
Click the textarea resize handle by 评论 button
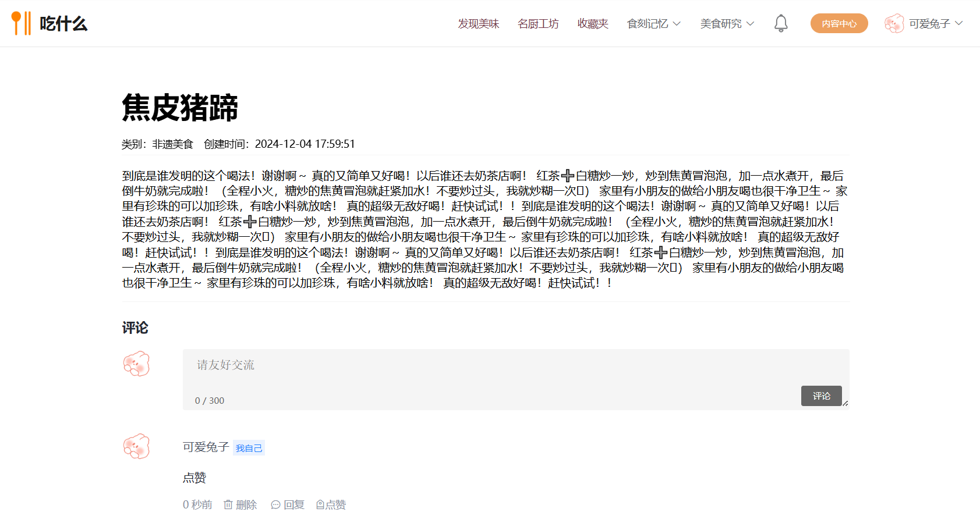[x=845, y=403]
